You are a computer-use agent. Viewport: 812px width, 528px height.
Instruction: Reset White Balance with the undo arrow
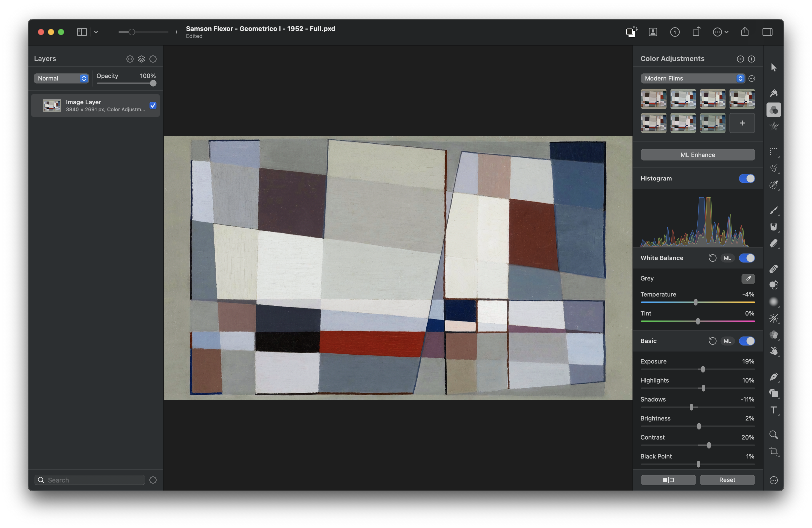(712, 258)
